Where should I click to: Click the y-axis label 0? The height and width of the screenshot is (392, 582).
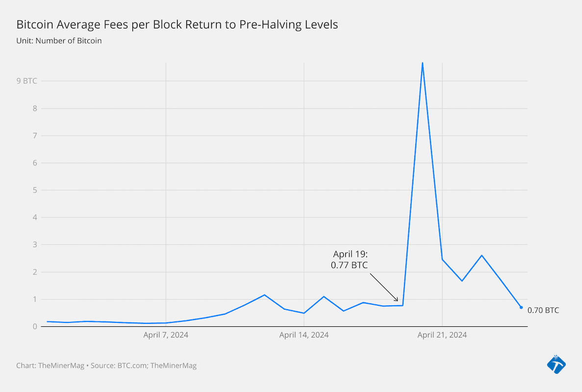(35, 326)
